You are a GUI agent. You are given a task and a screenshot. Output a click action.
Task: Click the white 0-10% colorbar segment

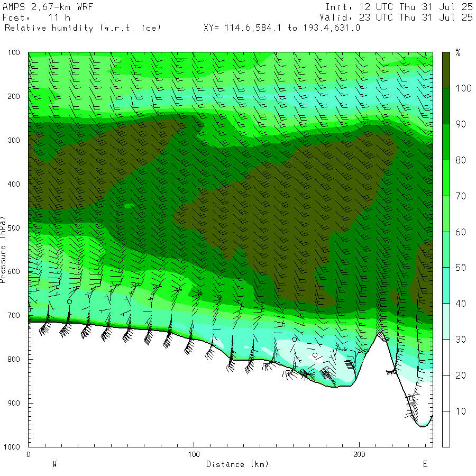point(446,429)
